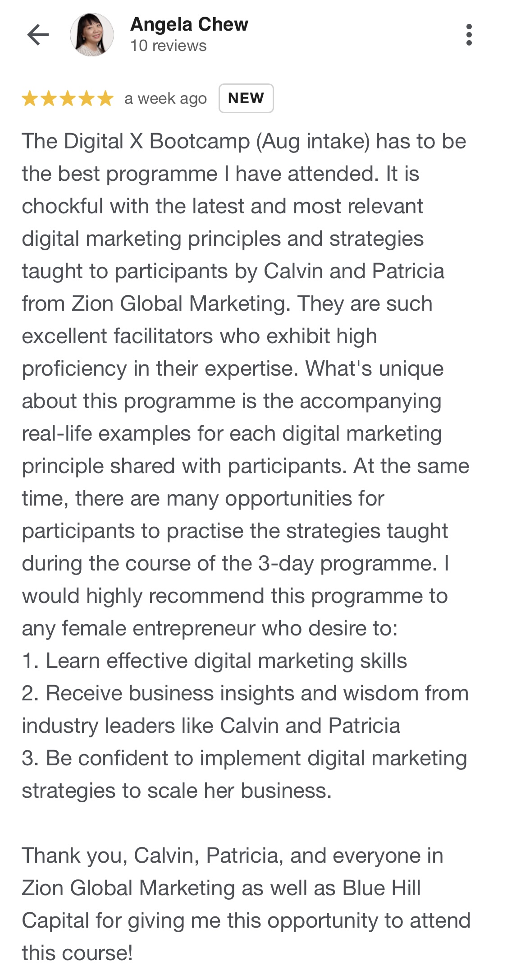The image size is (507, 980).
Task: Tap the fourth yellow rating star
Action: (x=87, y=98)
